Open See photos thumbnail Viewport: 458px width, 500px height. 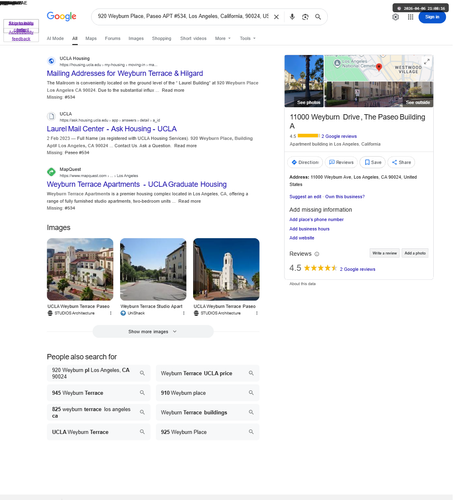click(304, 81)
